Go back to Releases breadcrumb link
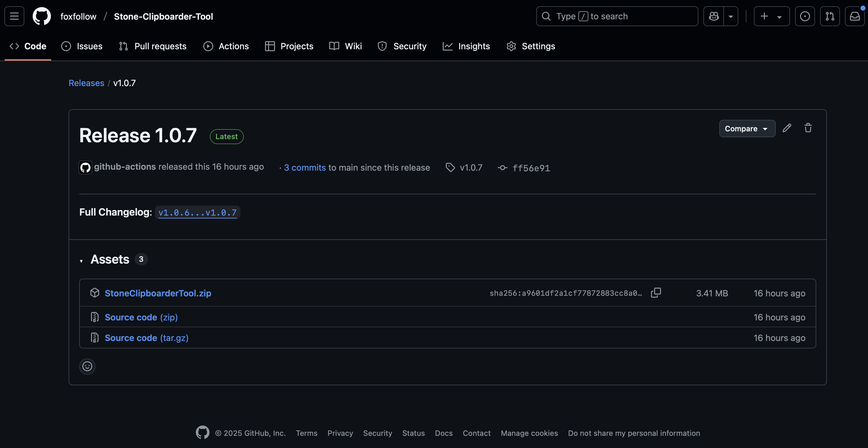 coord(86,83)
